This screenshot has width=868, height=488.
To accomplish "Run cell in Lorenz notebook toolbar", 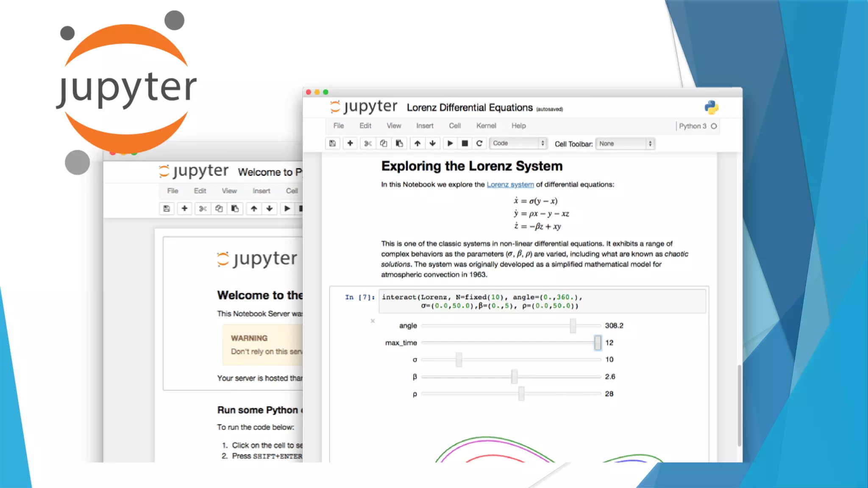I will [450, 143].
